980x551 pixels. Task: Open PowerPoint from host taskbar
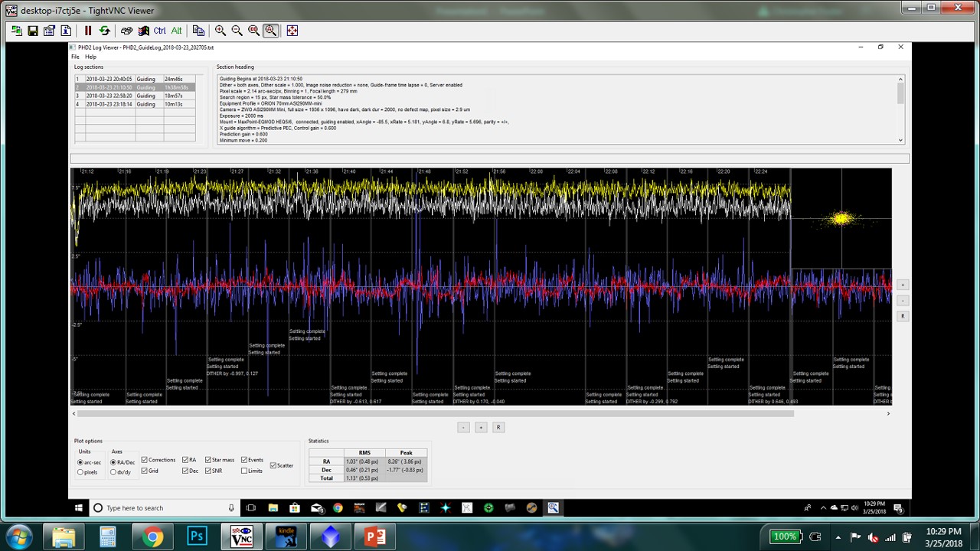375,536
